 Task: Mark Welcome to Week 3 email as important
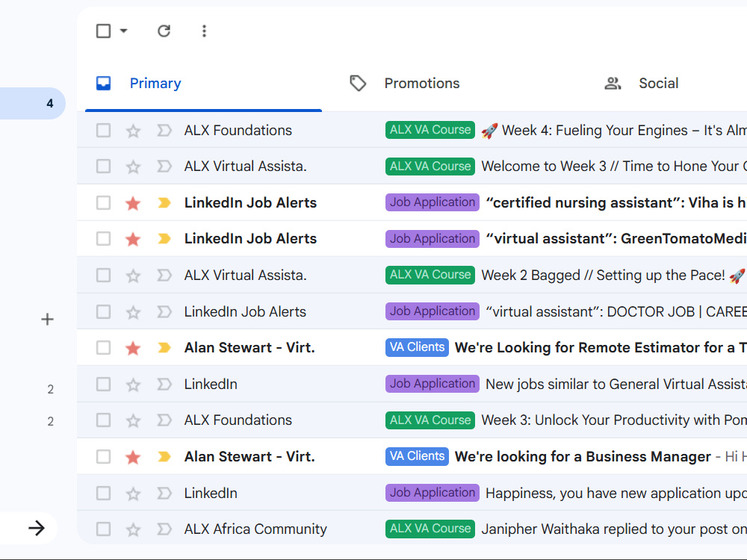(x=164, y=167)
